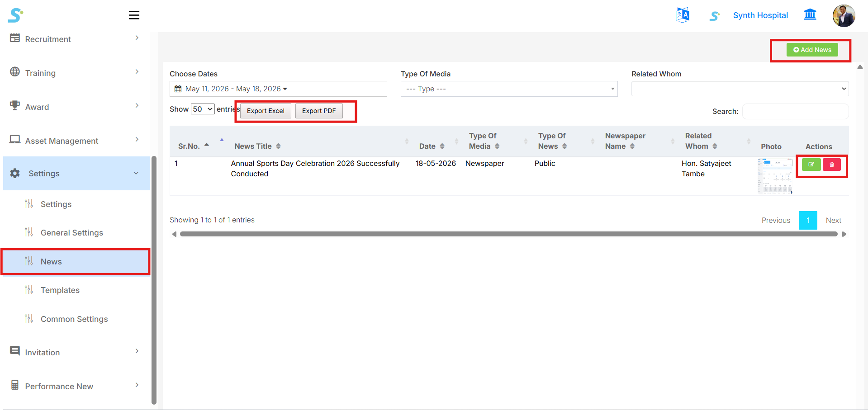Click the institution building icon
Screen dimensions: 868x410
tap(810, 15)
